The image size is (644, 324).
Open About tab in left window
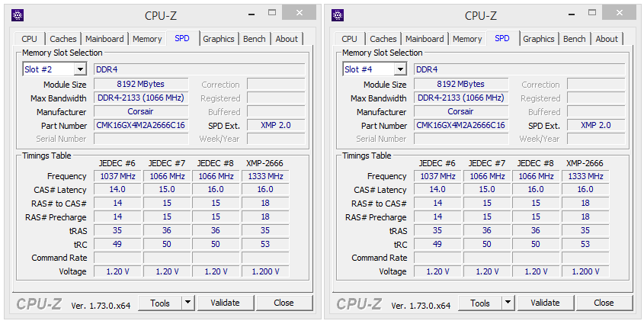click(x=287, y=39)
